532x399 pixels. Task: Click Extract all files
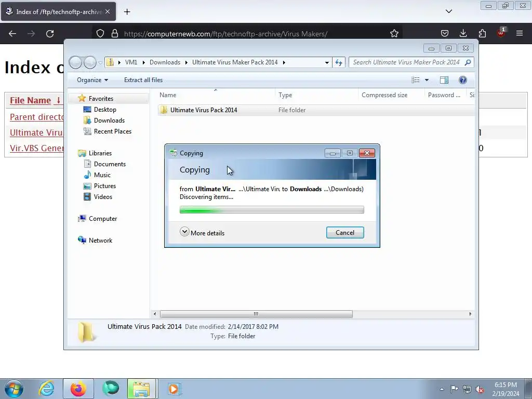[x=143, y=79]
